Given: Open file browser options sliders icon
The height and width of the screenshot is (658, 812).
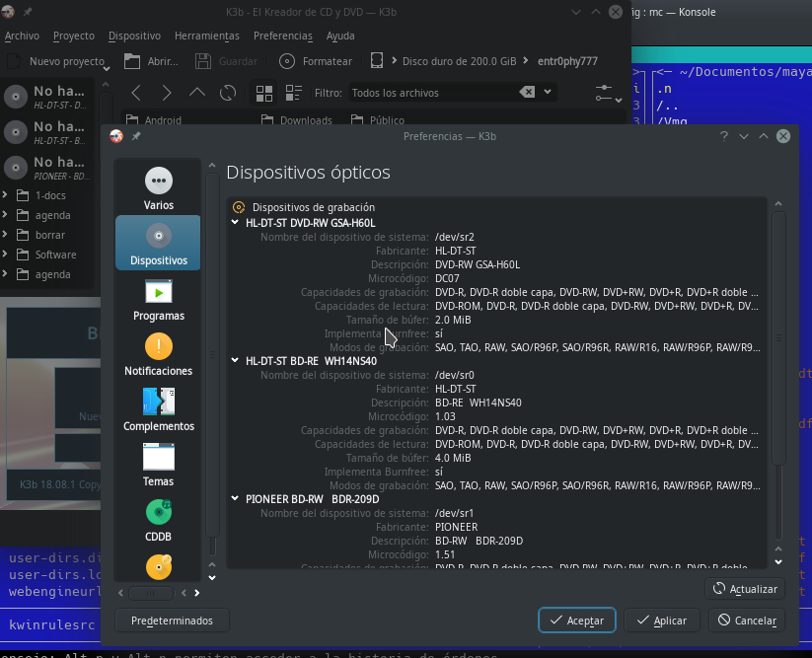Looking at the screenshot, I should 607,93.
